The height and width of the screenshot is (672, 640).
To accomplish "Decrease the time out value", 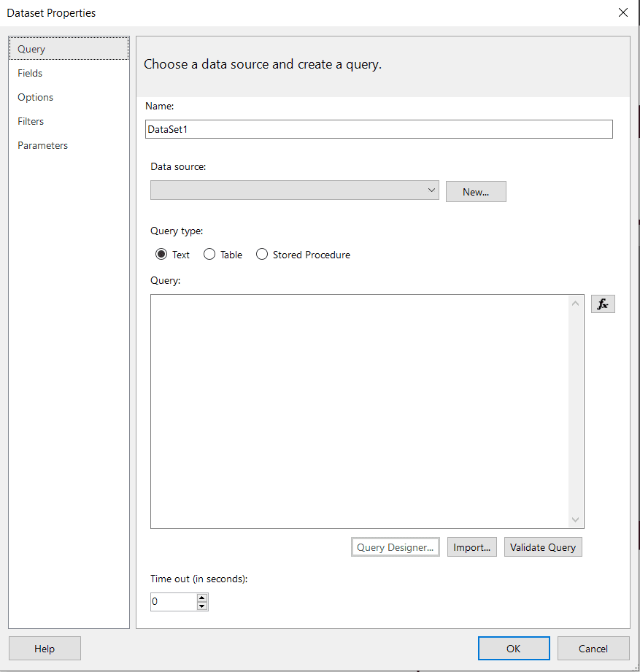I will (x=202, y=606).
